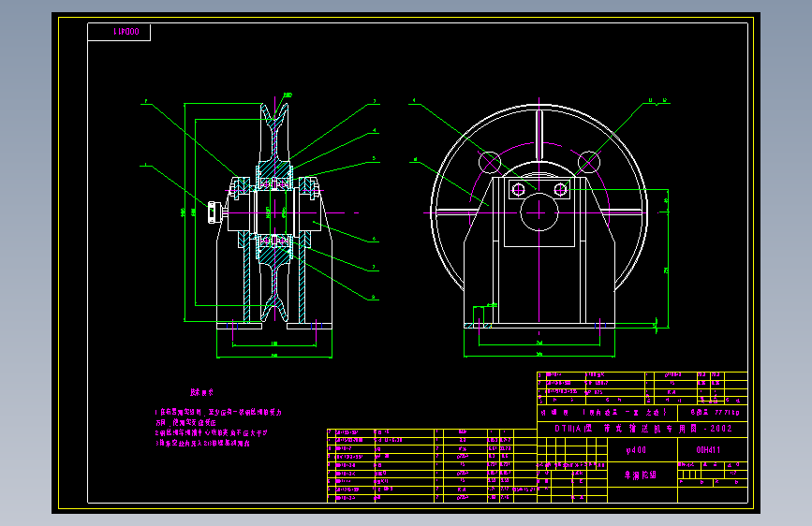Screen dimensions: 812x526
Task: Select the large shaft circle in right view
Action: (x=539, y=212)
